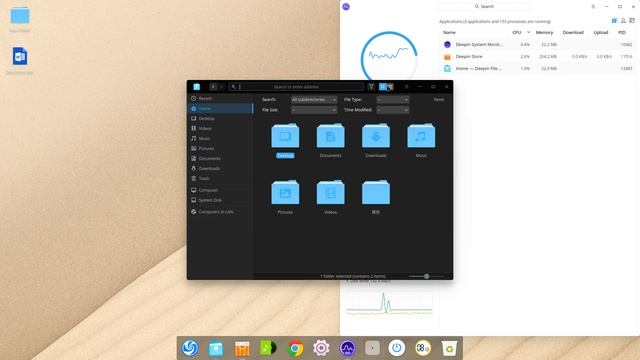Select the Music folder icon

[421, 136]
